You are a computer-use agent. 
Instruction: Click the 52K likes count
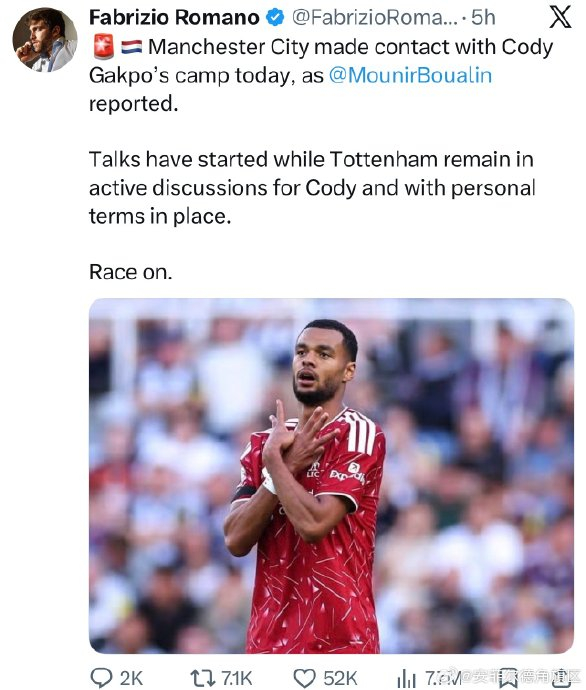click(340, 678)
